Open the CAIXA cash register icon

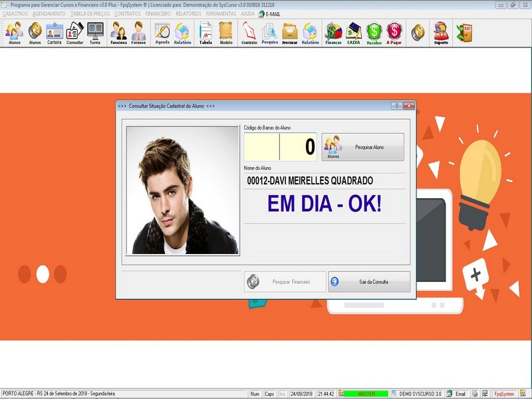click(354, 33)
